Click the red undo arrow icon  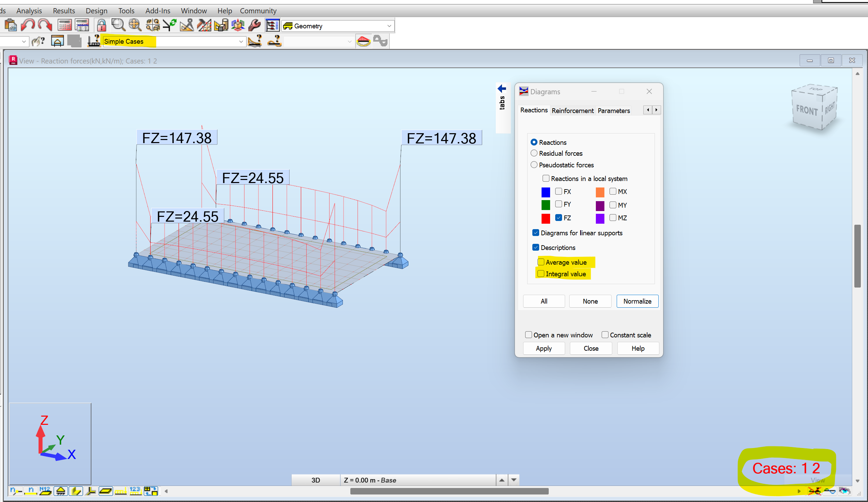[x=27, y=25]
